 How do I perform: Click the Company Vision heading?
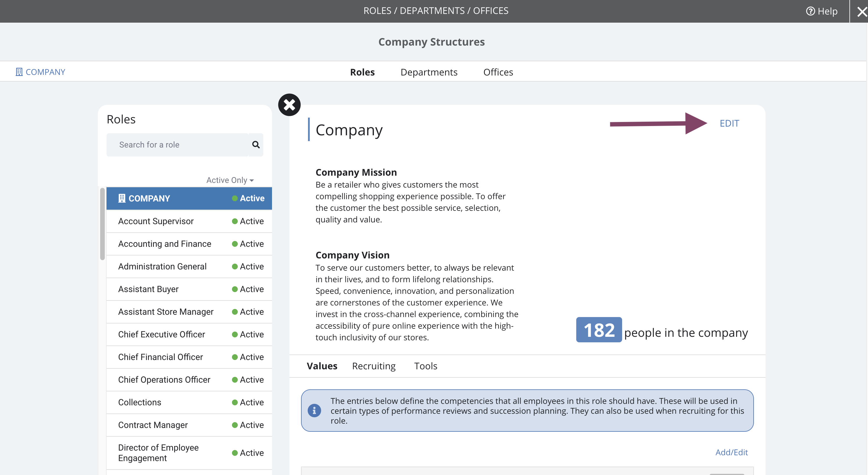pyautogui.click(x=352, y=255)
